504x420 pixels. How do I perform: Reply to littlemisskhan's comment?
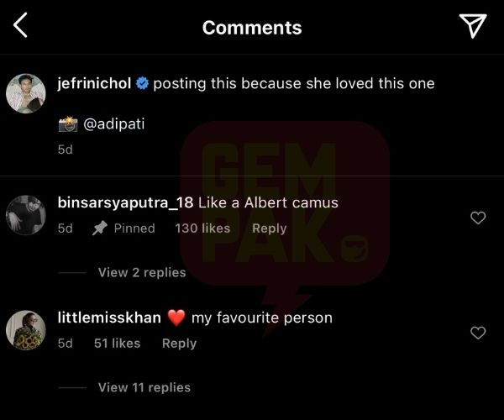[x=180, y=344]
